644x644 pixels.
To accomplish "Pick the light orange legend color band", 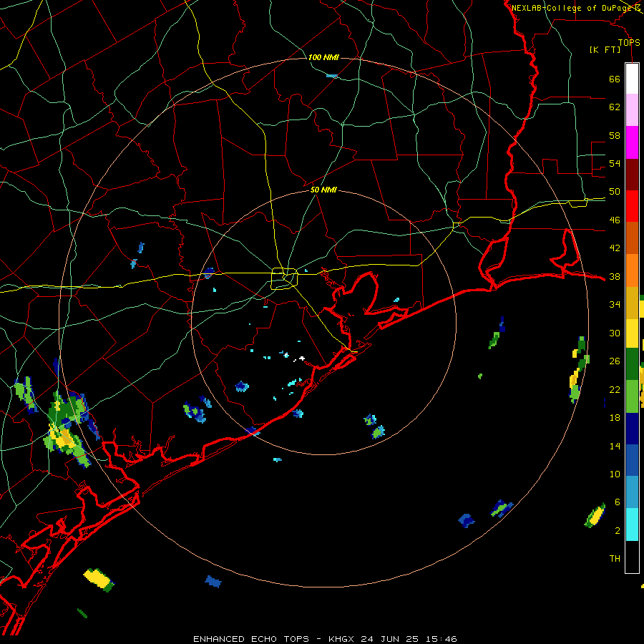I will (632, 270).
